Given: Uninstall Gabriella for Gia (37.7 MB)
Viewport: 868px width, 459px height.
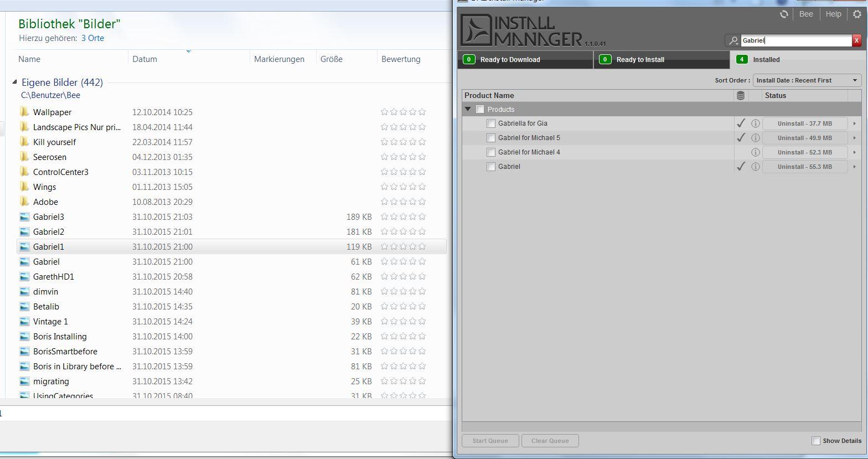Looking at the screenshot, I should (x=804, y=123).
